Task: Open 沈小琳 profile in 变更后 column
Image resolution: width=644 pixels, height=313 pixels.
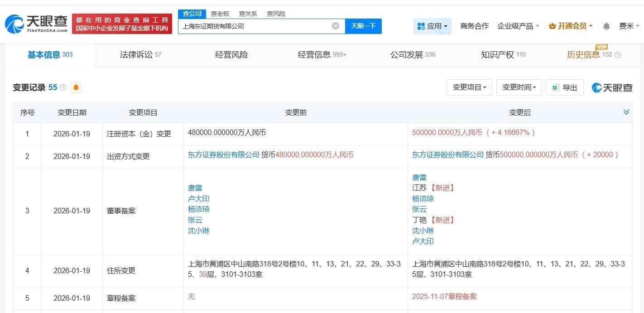Action: point(423,231)
